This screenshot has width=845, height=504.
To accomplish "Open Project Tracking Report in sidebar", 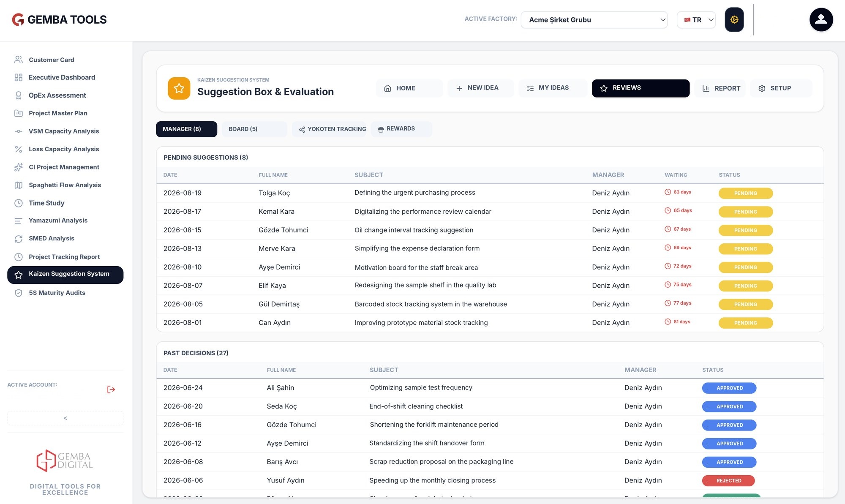I will click(65, 257).
